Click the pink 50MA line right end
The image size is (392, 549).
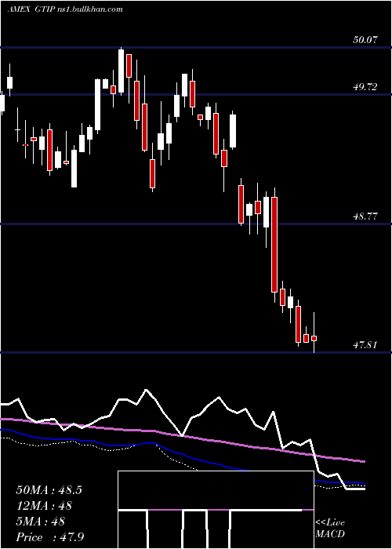click(363, 461)
